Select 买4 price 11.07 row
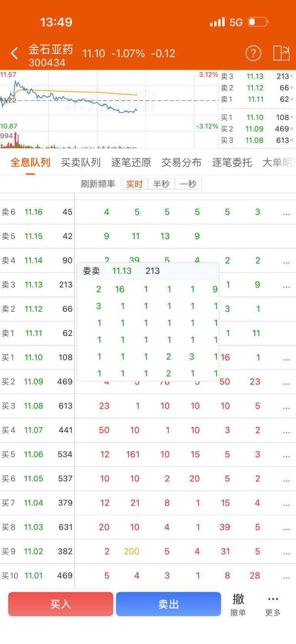Screen dimensions: 296x644 click(x=148, y=430)
